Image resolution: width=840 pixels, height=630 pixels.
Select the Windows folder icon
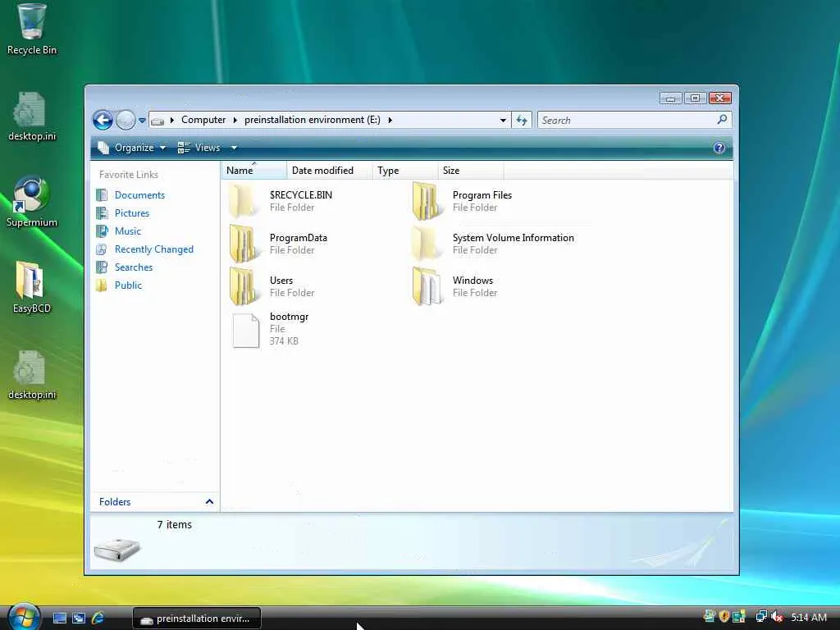click(427, 286)
